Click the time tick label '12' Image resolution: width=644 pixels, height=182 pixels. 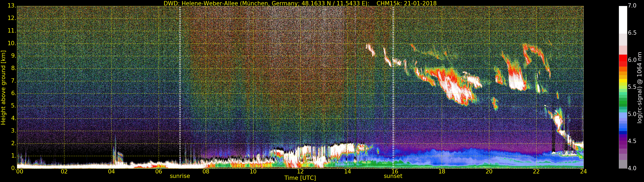[300, 172]
